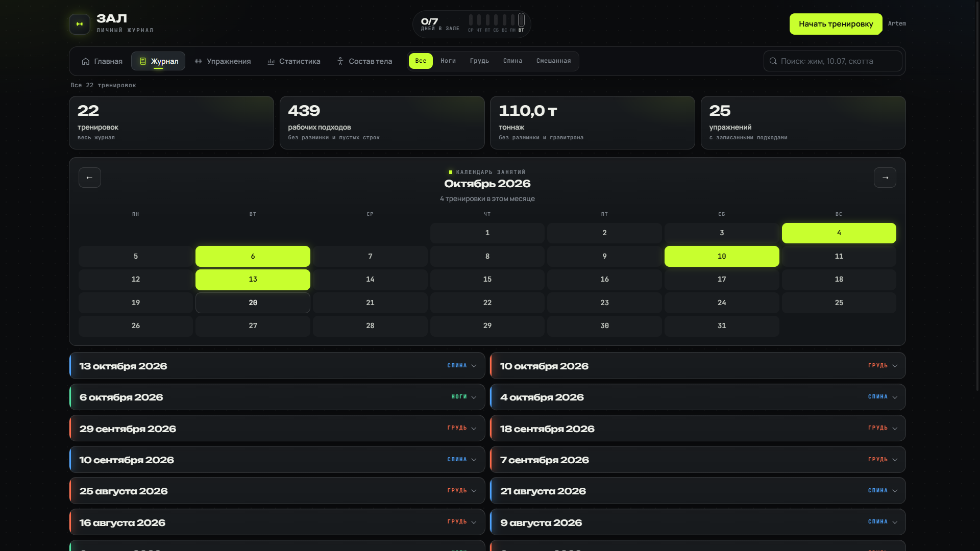Screen dimensions: 980x551
Task: Click the magnifier icon in search box
Action: 773,61
